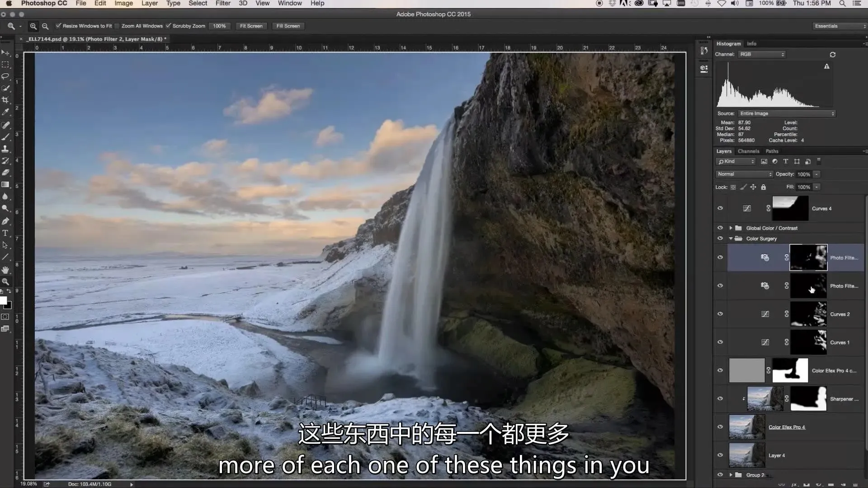Select the Clone Stamp tool
The image size is (868, 488).
5,148
